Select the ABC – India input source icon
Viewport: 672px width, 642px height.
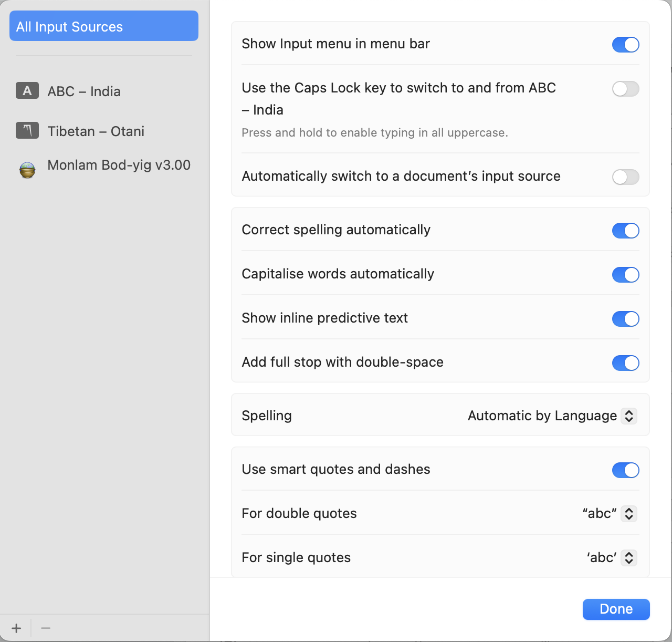(x=27, y=90)
